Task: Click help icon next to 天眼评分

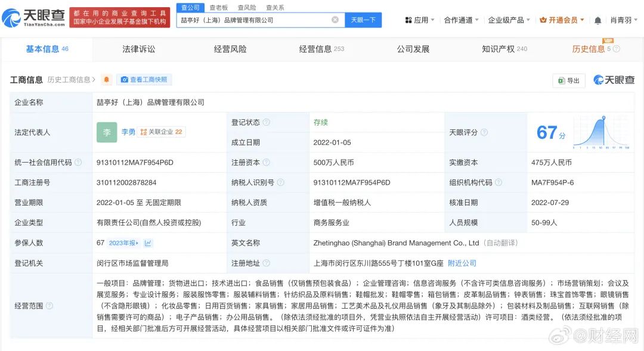Action: [x=484, y=132]
